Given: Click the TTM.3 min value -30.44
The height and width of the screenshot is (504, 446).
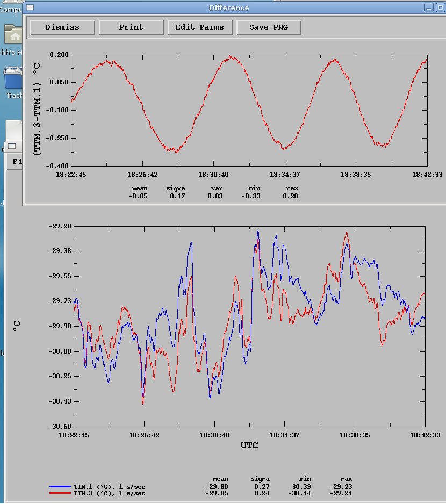Looking at the screenshot, I should point(299,493).
